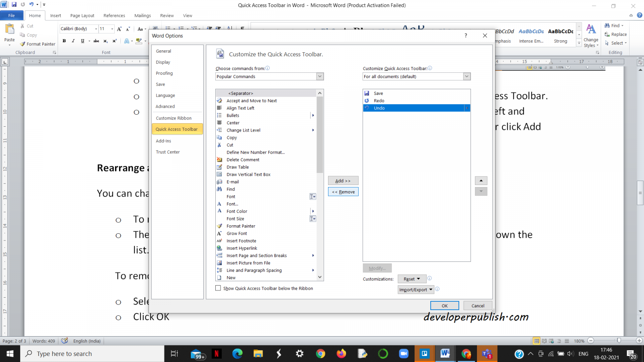Image resolution: width=644 pixels, height=362 pixels.
Task: Select the Cut command in the commands list
Action: 230,145
